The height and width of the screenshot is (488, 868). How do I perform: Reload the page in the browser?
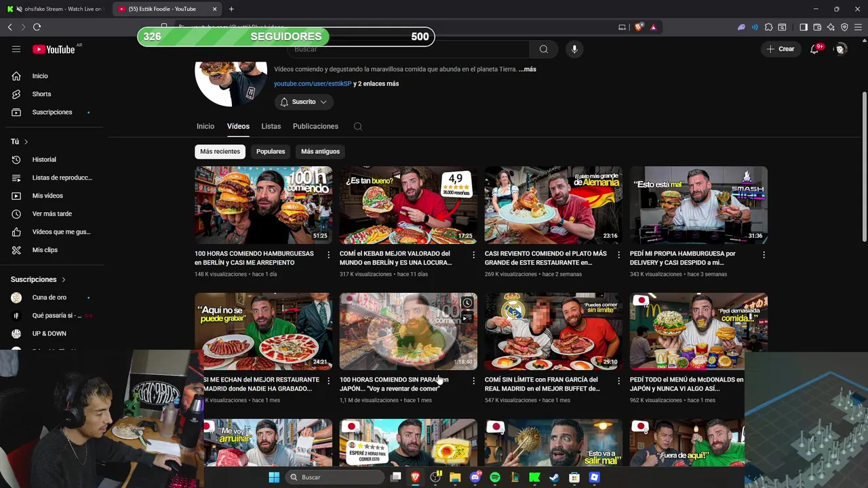click(37, 27)
